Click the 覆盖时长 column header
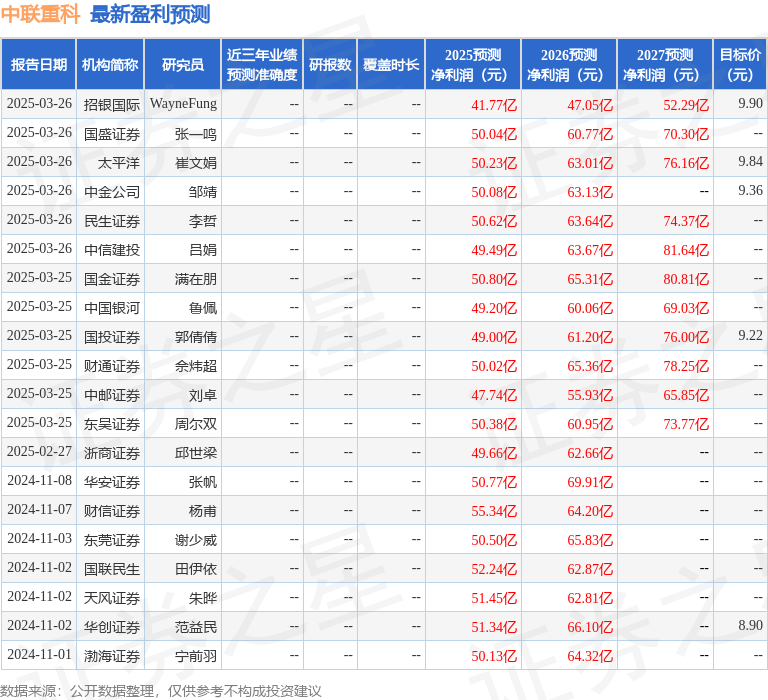Screen dimensions: 768x700 coord(391,65)
